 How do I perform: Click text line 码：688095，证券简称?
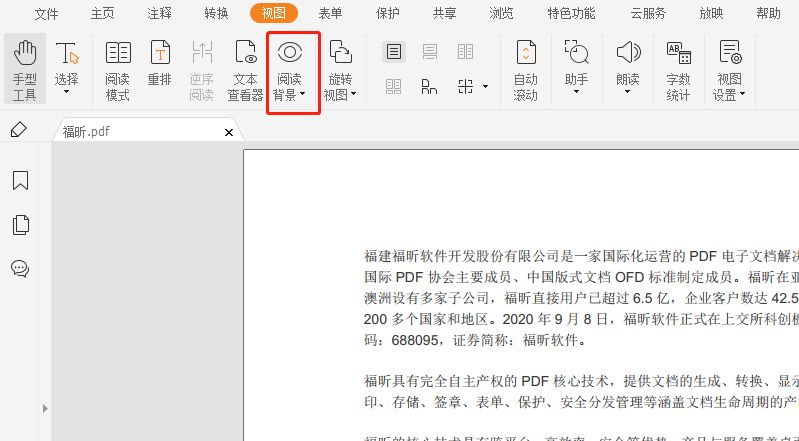[474, 340]
